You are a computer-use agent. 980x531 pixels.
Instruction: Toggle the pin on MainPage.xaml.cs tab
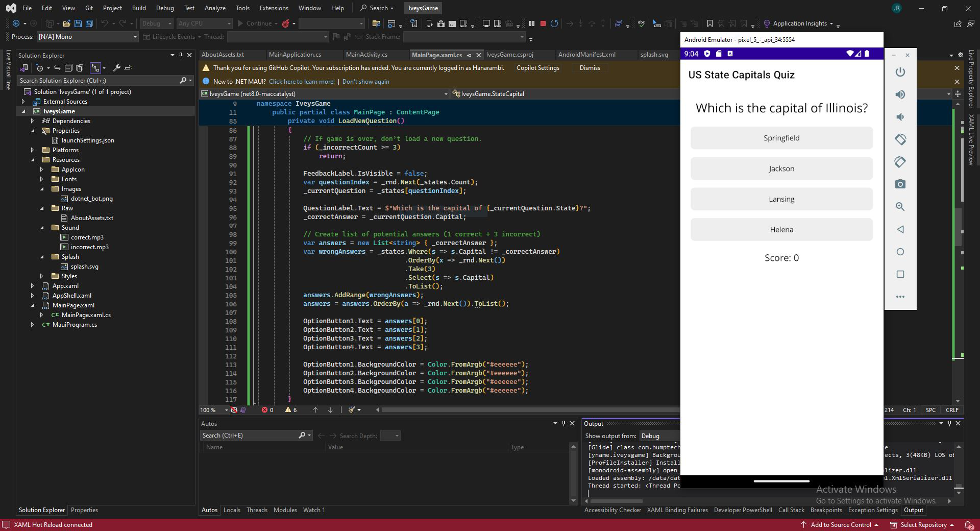[x=469, y=55]
